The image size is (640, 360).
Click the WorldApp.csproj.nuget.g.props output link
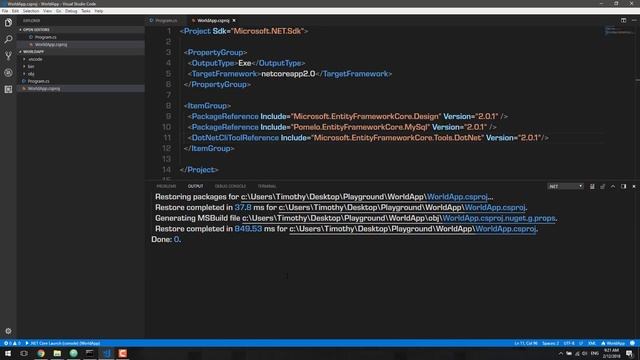499,218
